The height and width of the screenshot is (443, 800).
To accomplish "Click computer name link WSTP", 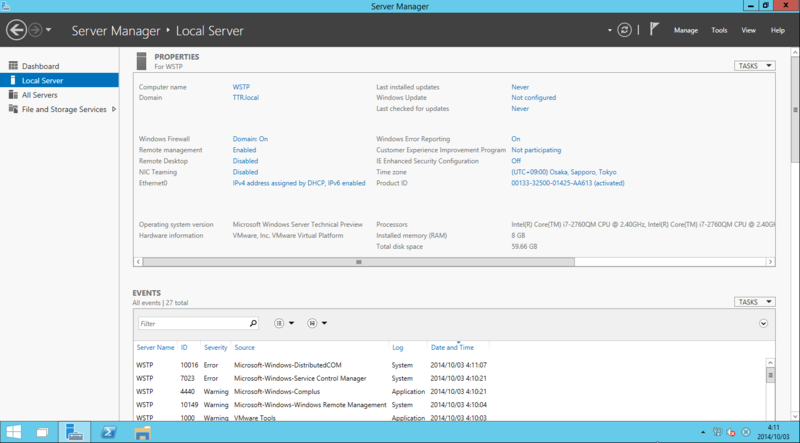I will tap(241, 87).
